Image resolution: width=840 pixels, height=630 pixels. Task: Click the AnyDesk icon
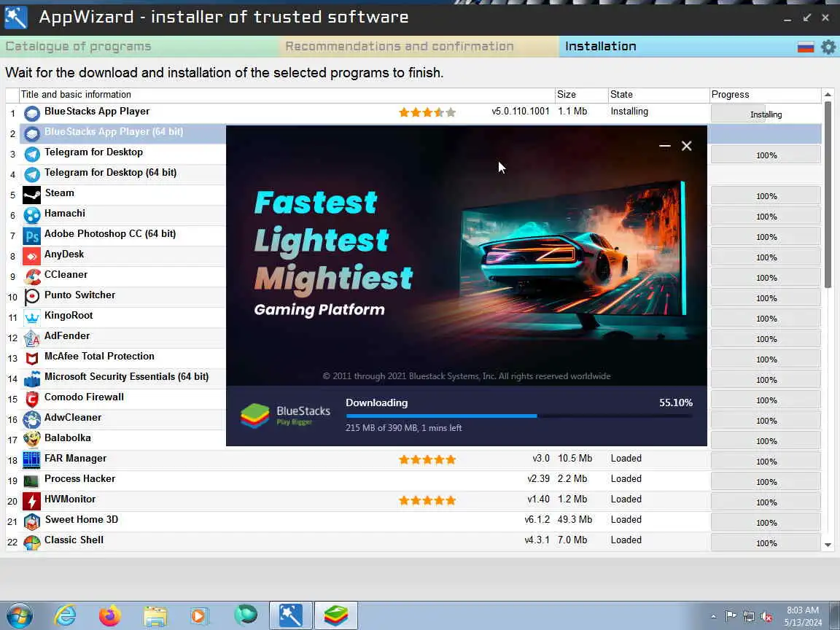[x=32, y=256]
